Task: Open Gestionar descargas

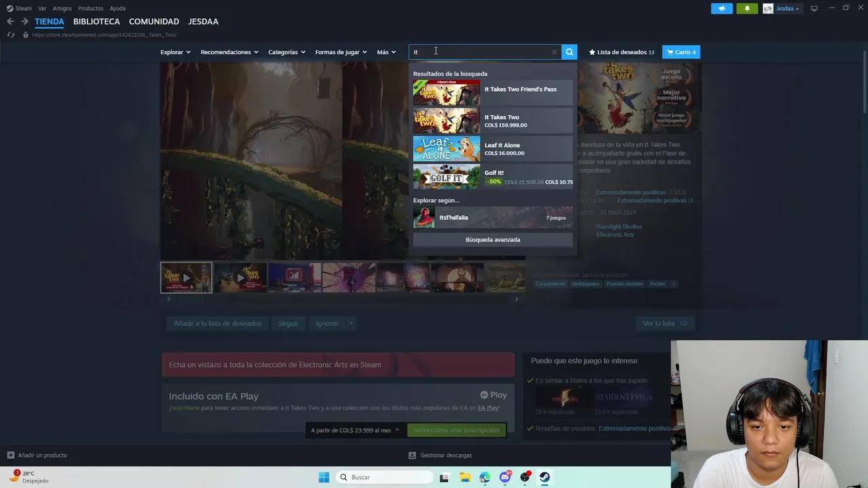Action: 440,455
